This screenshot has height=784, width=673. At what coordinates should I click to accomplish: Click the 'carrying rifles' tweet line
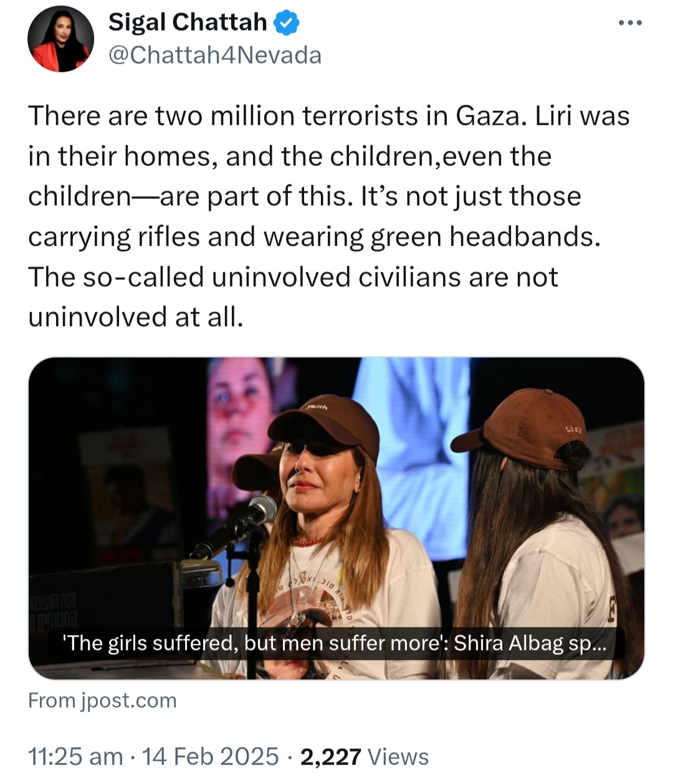314,236
